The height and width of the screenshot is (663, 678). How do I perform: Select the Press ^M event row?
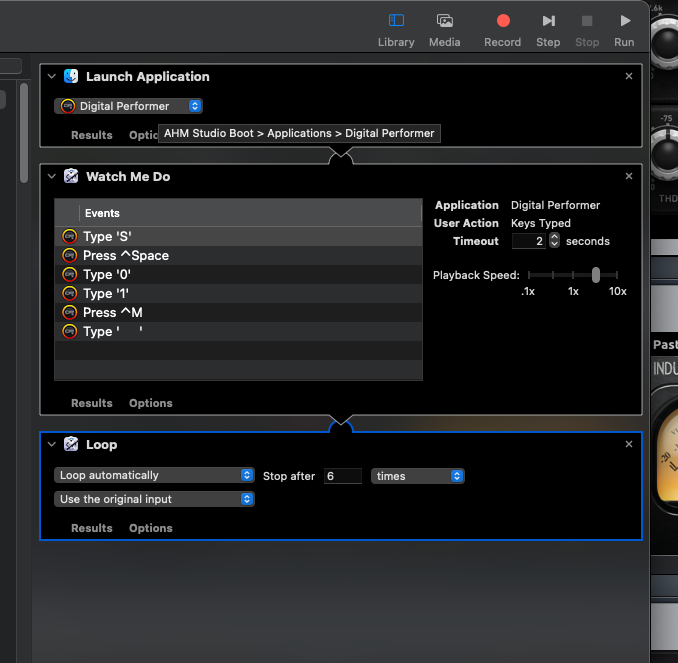[238, 313]
